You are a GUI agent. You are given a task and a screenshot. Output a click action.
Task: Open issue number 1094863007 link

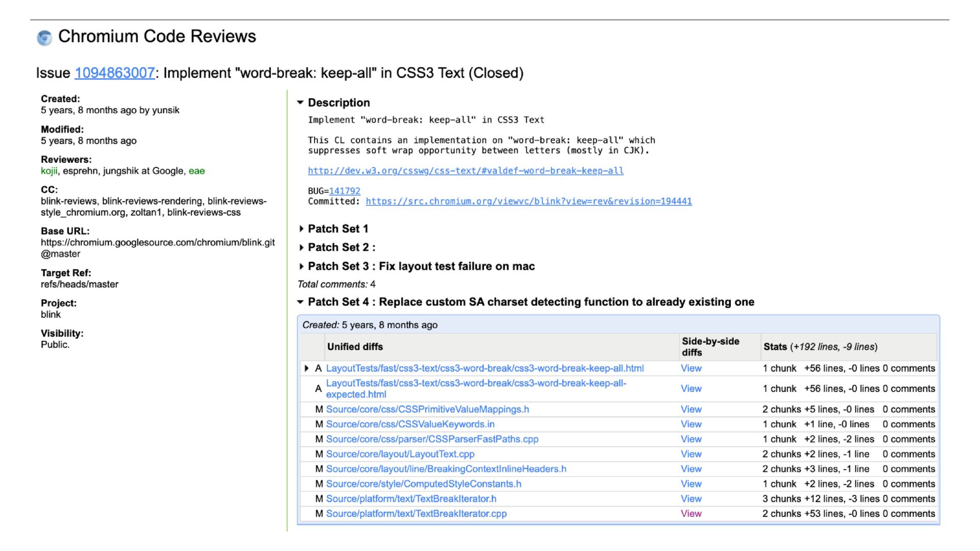tap(115, 73)
